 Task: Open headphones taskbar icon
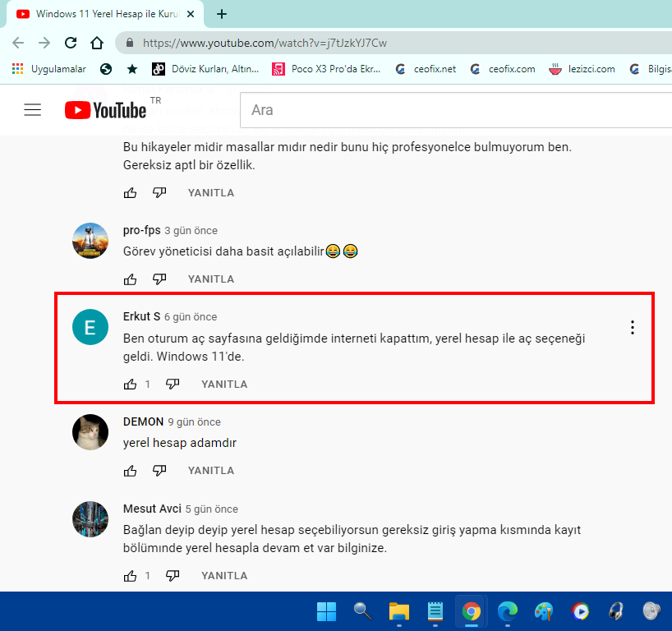click(616, 611)
